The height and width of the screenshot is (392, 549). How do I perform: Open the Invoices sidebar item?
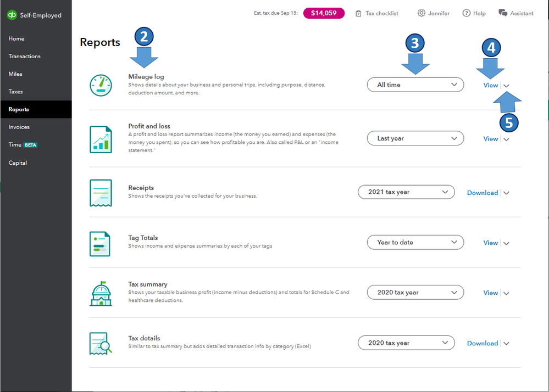point(19,127)
